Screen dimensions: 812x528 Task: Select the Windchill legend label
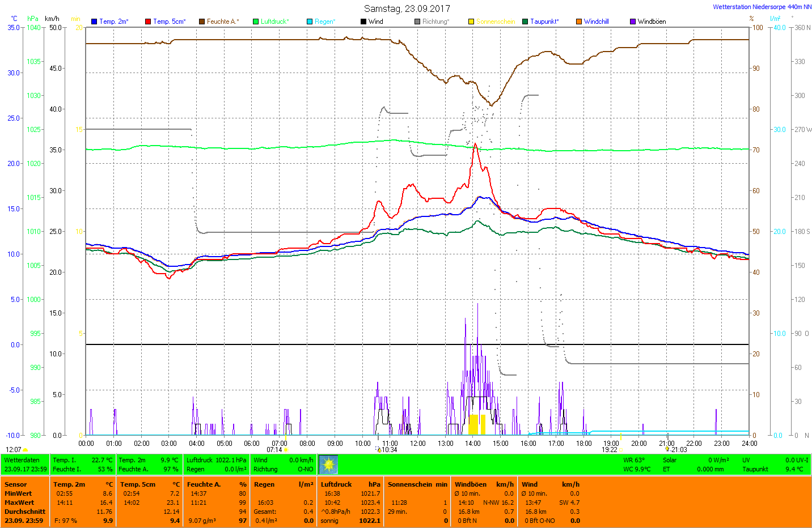pos(596,22)
